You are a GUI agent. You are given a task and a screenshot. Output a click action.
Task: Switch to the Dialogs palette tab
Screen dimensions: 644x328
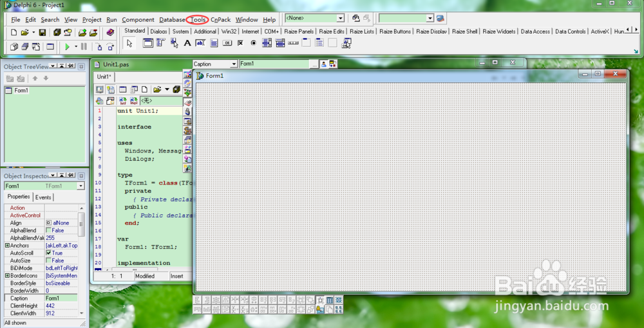coord(158,31)
